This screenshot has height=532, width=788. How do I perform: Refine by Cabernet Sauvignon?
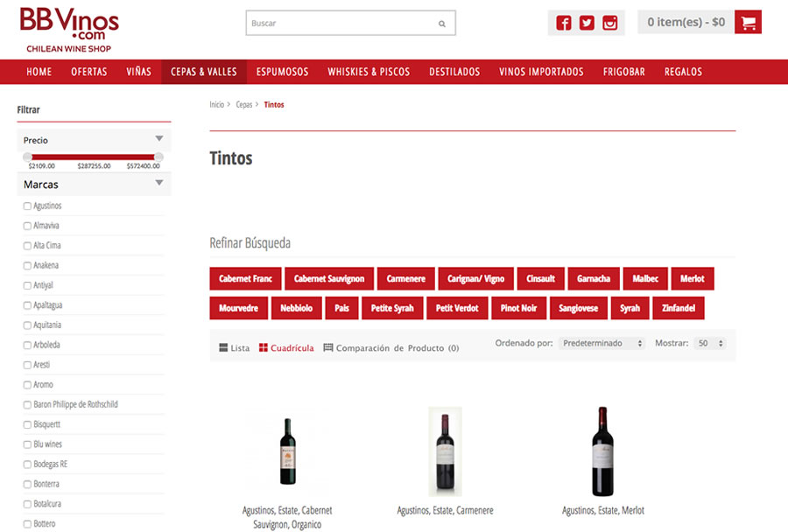[x=329, y=279]
